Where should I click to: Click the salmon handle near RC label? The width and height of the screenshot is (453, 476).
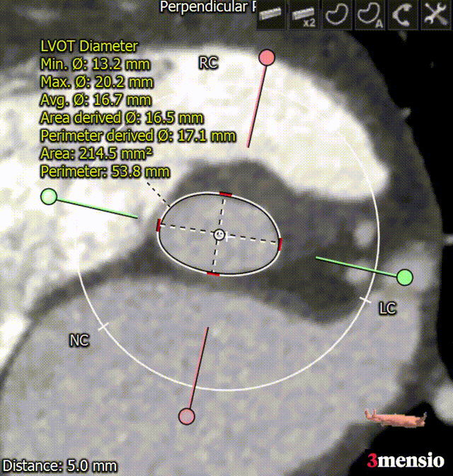pyautogui.click(x=266, y=57)
